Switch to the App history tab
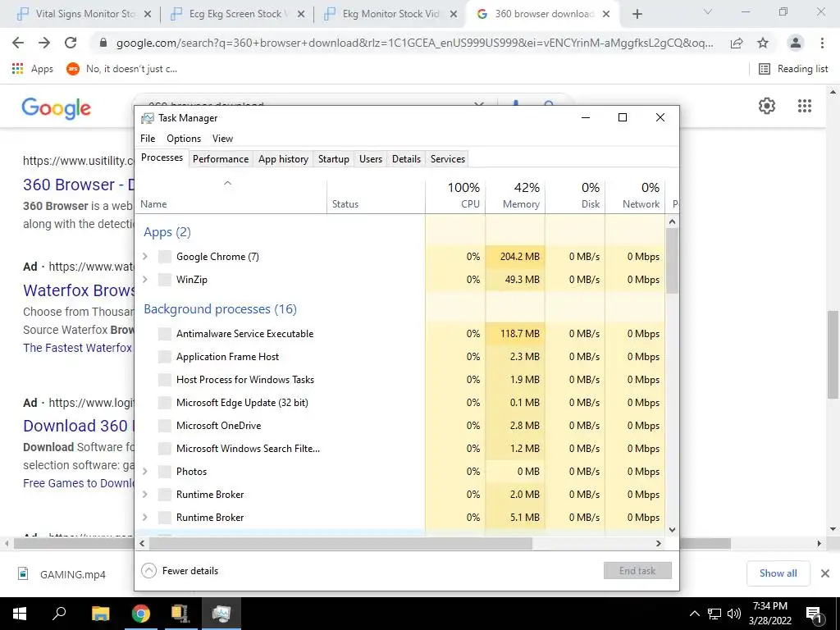Screen dimensions: 840x630 click(283, 159)
